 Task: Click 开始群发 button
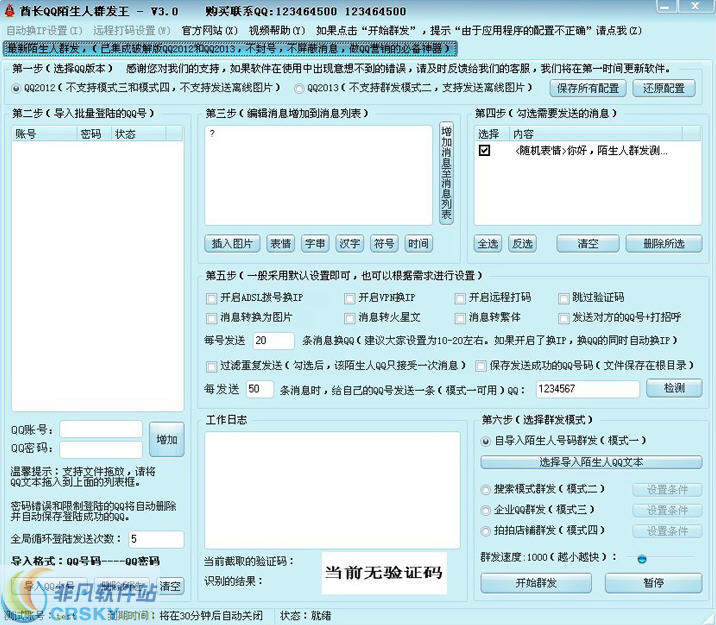click(x=536, y=583)
